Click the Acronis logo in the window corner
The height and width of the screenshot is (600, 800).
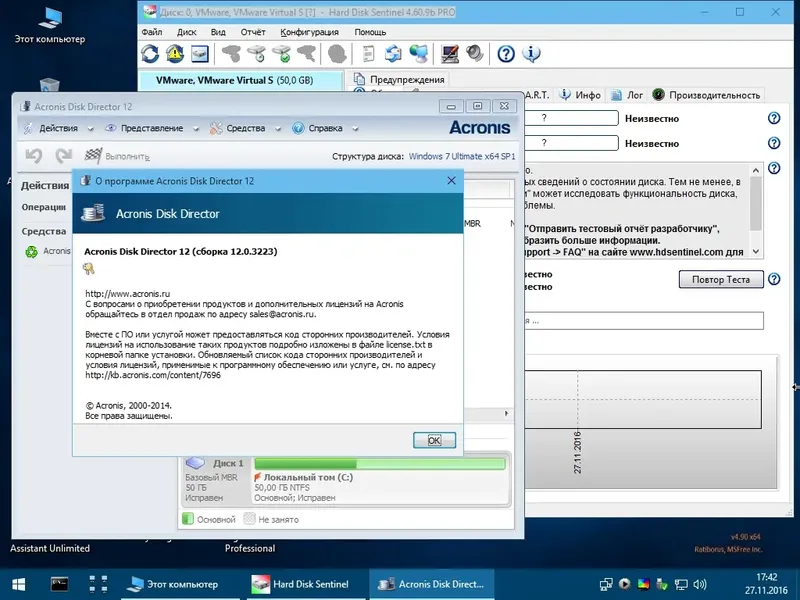(482, 128)
